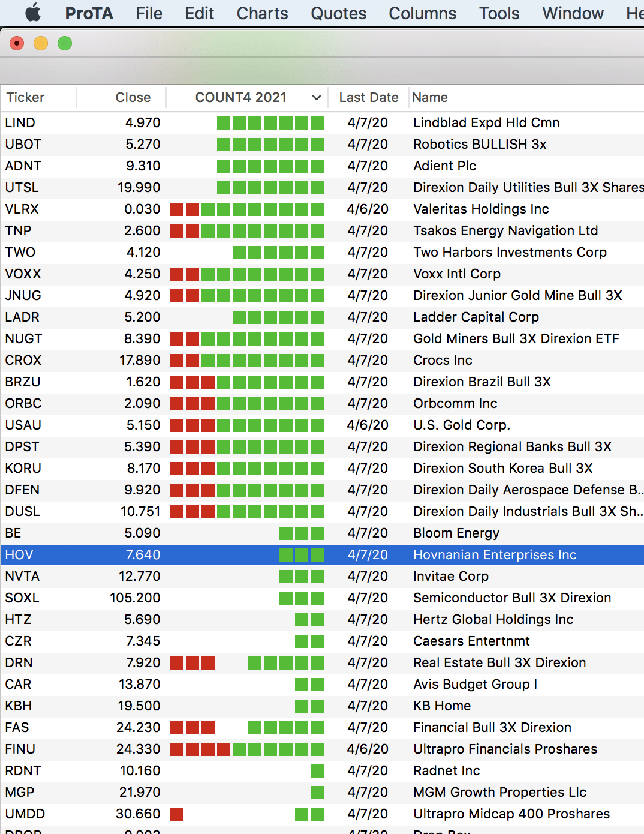Viewport: 644px width, 834px height.
Task: Sort by the Ticker column header
Action: 25,98
